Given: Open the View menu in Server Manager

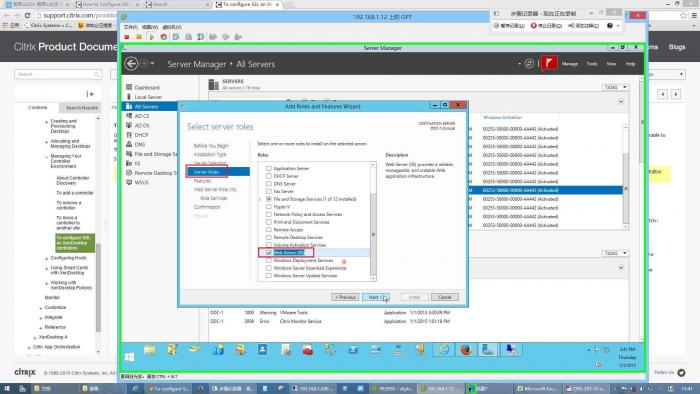Looking at the screenshot, I should pos(611,64).
